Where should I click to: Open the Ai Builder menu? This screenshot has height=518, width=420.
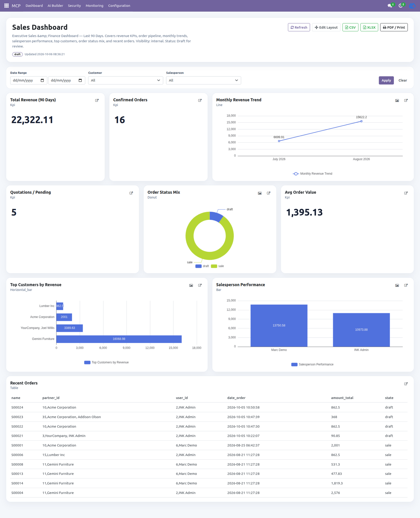pos(55,6)
